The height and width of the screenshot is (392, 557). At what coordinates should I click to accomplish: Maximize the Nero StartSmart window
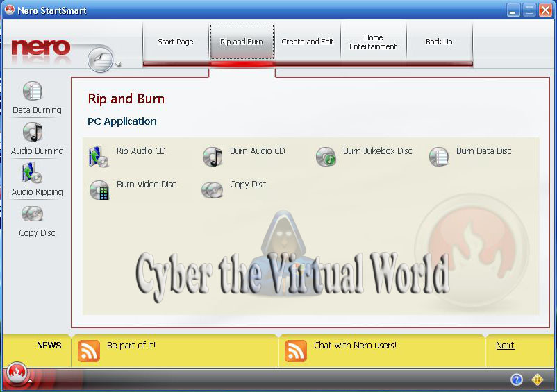(529, 10)
